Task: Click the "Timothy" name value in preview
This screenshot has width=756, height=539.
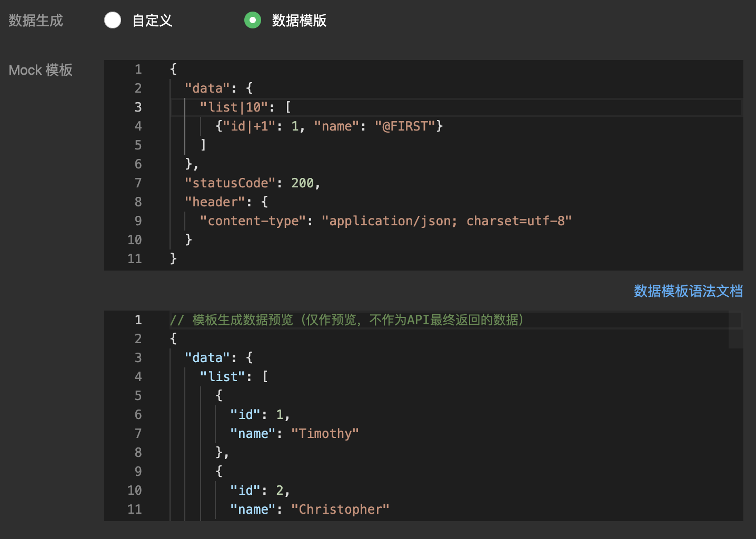Action: [325, 434]
